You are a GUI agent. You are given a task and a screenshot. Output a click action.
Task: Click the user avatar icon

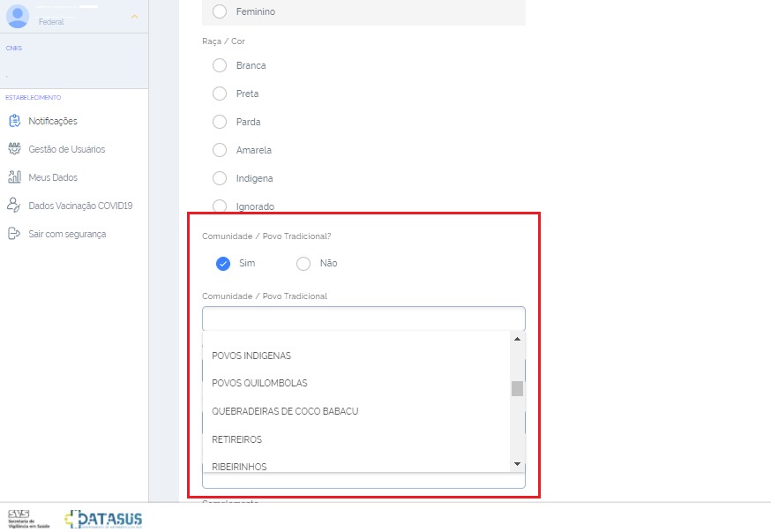point(18,17)
